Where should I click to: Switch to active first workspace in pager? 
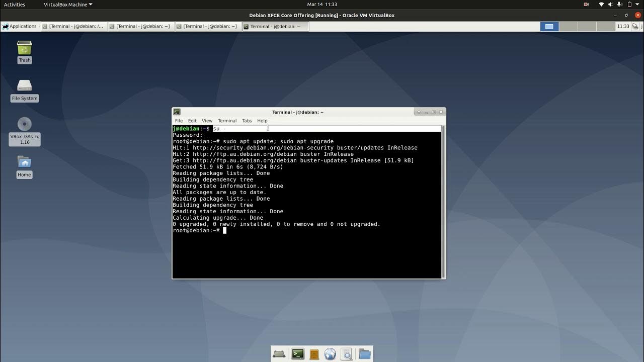pyautogui.click(x=549, y=26)
